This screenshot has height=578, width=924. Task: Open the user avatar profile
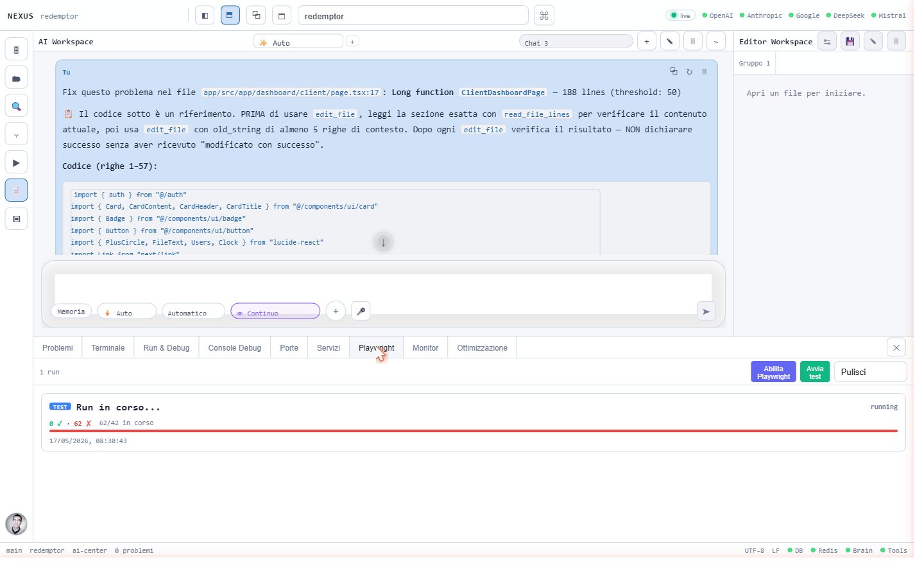click(16, 524)
